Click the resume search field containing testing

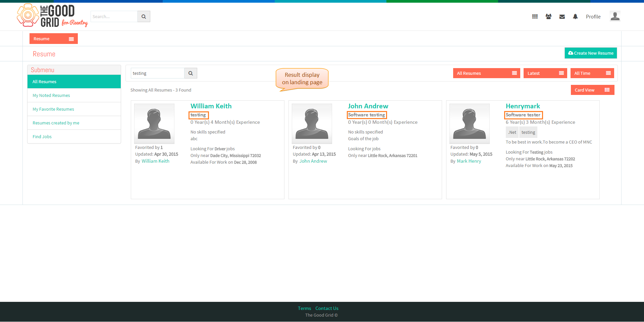[158, 73]
